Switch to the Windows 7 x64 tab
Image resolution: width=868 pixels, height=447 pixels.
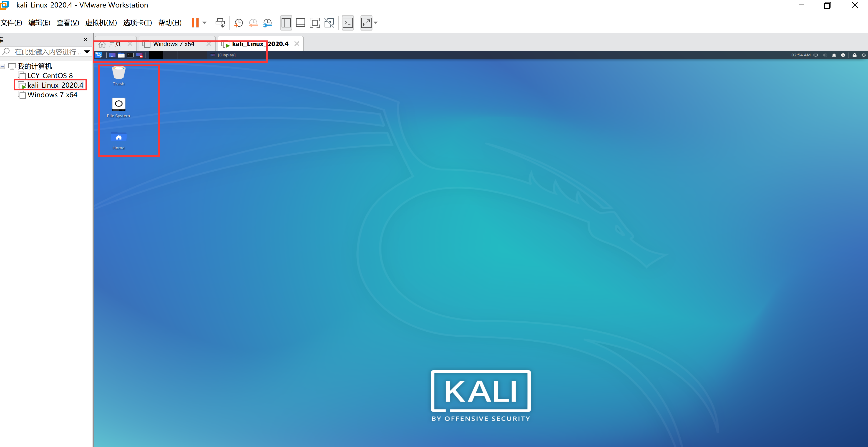click(x=174, y=44)
